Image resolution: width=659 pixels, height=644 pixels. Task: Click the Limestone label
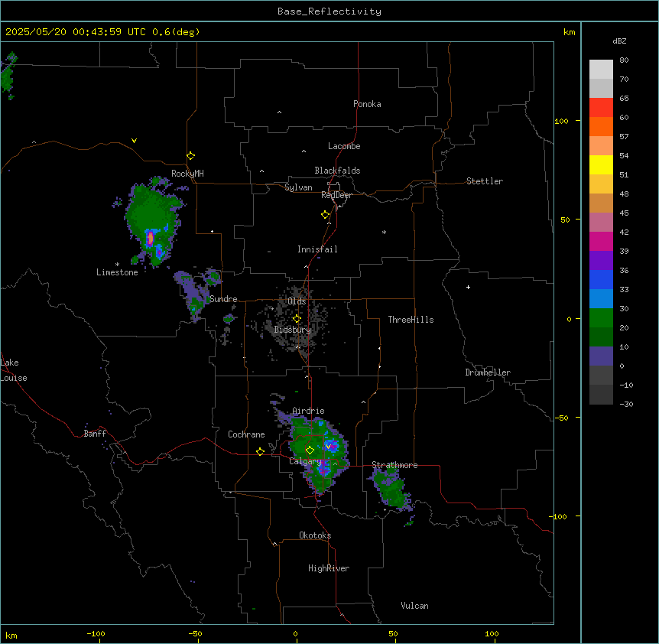[117, 272]
